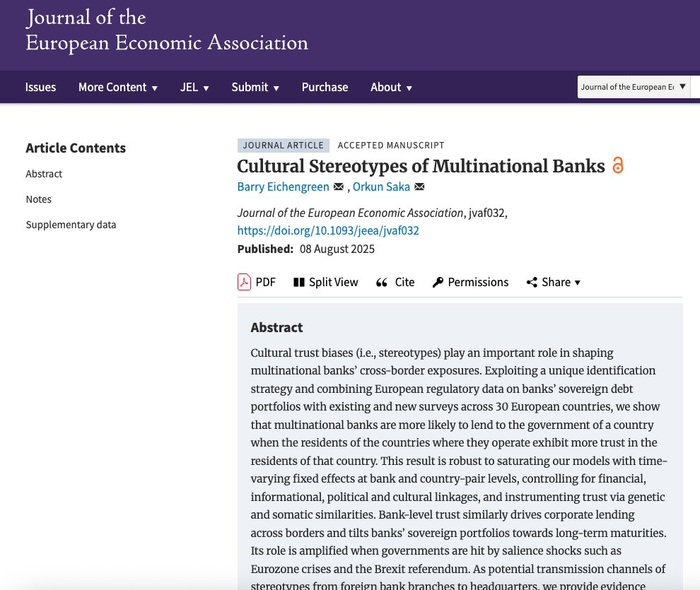Open author Orkun Saka's profile
This screenshot has width=700, height=590.
click(381, 187)
